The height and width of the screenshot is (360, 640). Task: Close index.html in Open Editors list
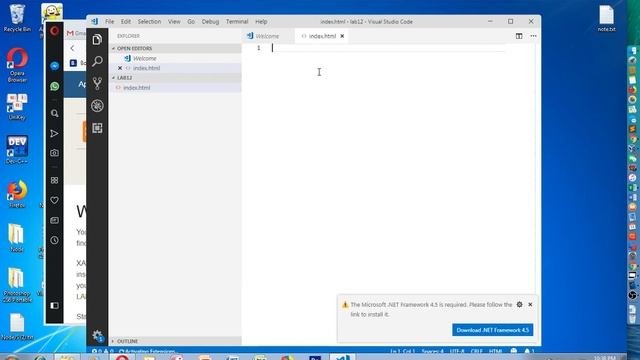(x=120, y=68)
